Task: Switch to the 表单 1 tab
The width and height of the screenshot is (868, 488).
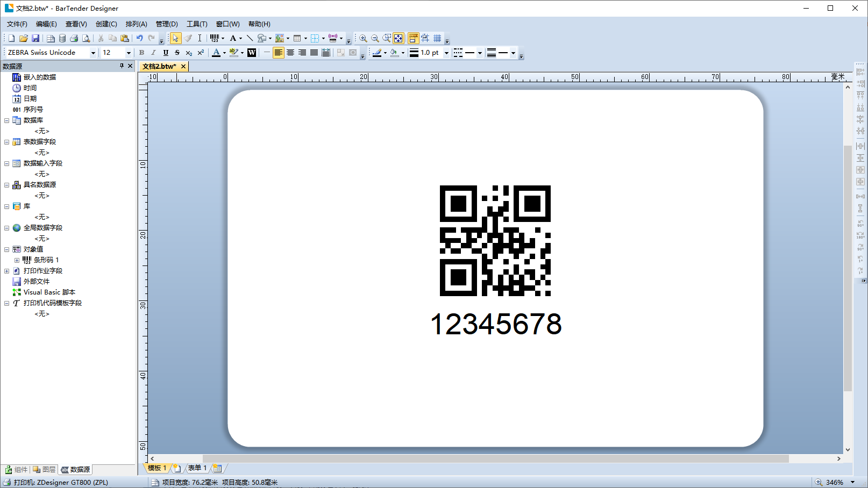Action: [x=197, y=468]
